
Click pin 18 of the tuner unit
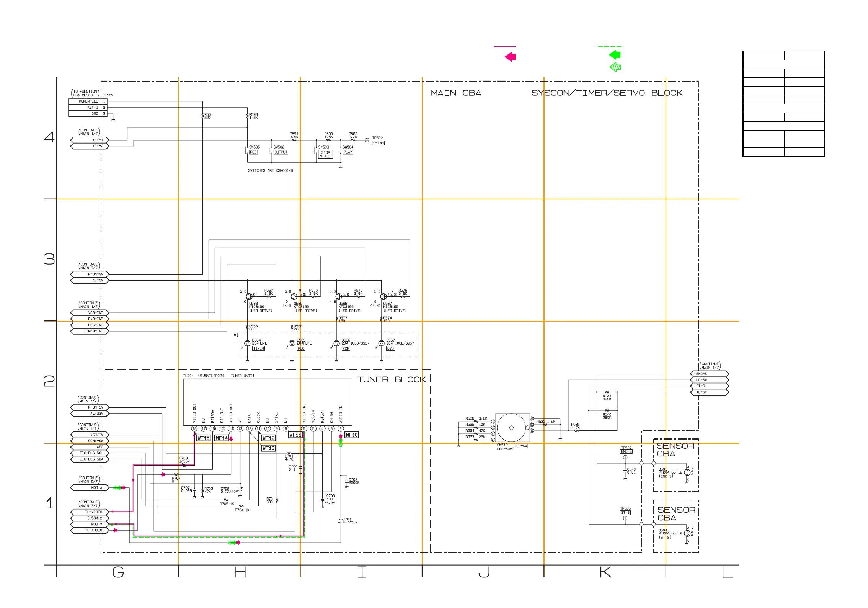click(194, 429)
